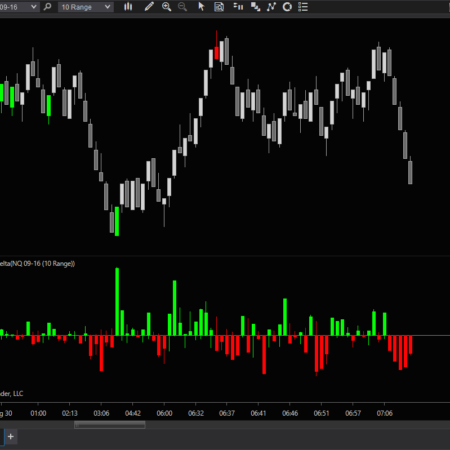The image size is (450, 450).
Task: Open the bar style chart icon
Action: (x=128, y=7)
